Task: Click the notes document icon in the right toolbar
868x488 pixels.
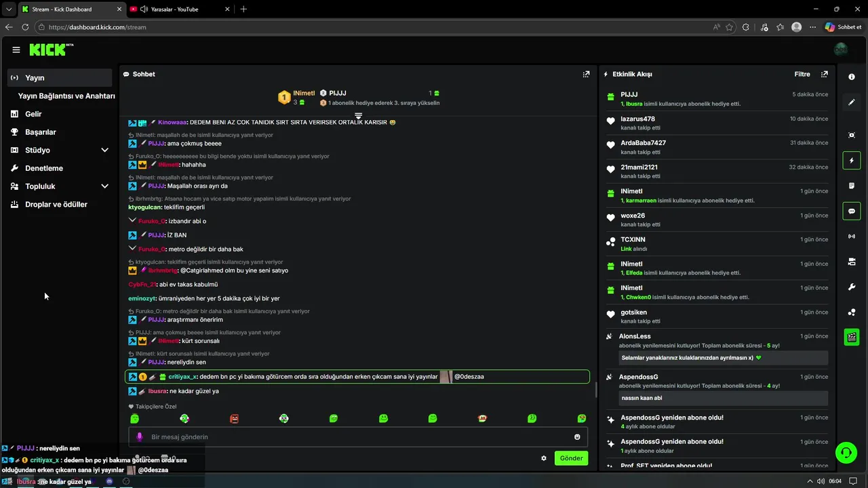Action: pos(852,186)
